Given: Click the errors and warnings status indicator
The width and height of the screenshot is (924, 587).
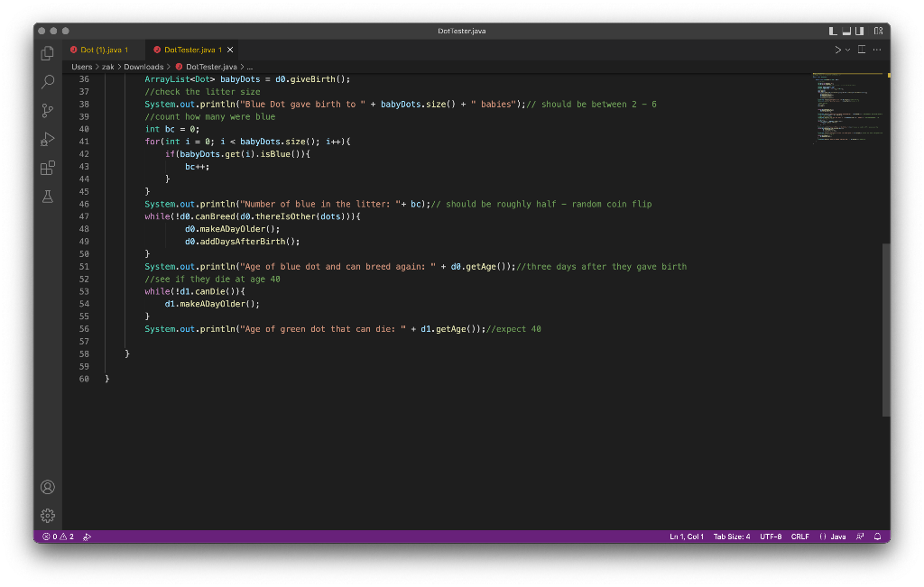Looking at the screenshot, I should pos(59,537).
